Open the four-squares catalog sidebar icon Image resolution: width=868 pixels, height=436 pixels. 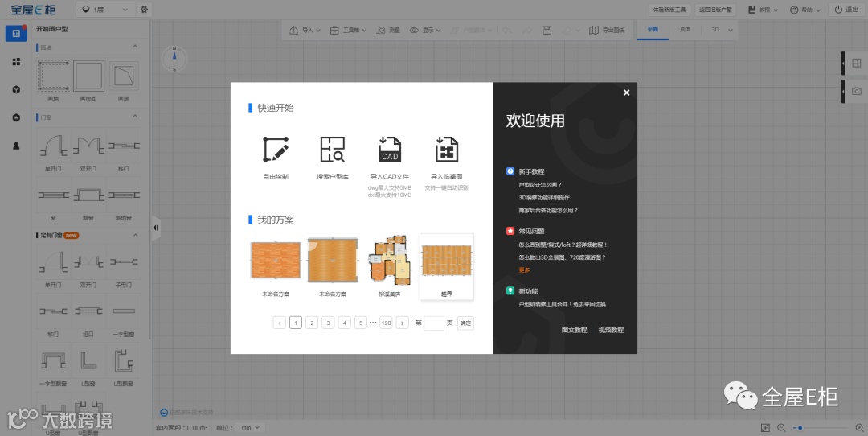(16, 62)
